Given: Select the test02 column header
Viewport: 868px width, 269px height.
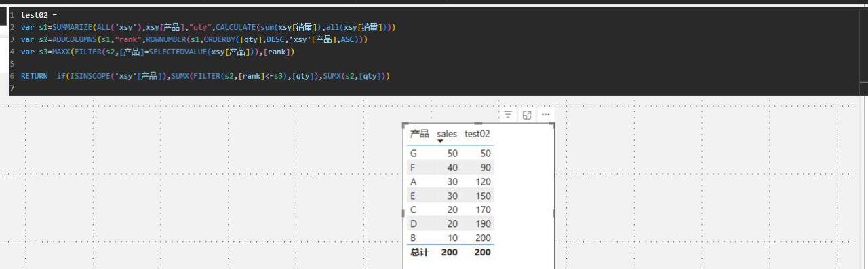Looking at the screenshot, I should pos(477,134).
